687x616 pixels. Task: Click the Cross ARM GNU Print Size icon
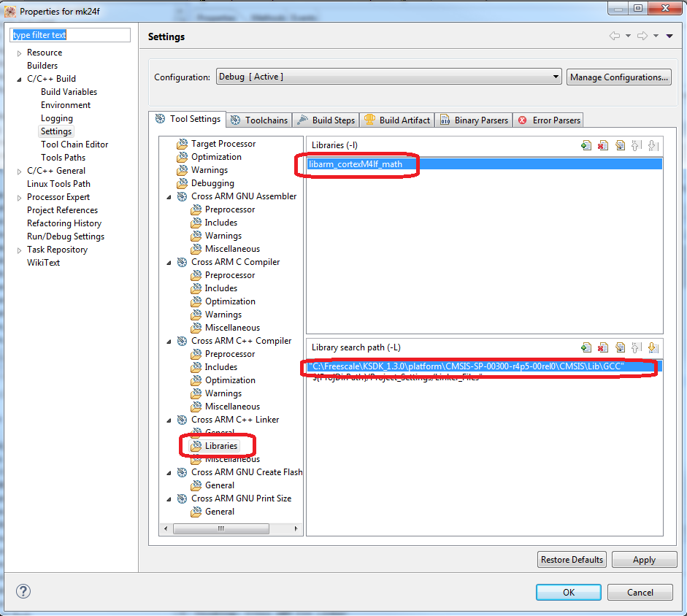[x=182, y=498]
